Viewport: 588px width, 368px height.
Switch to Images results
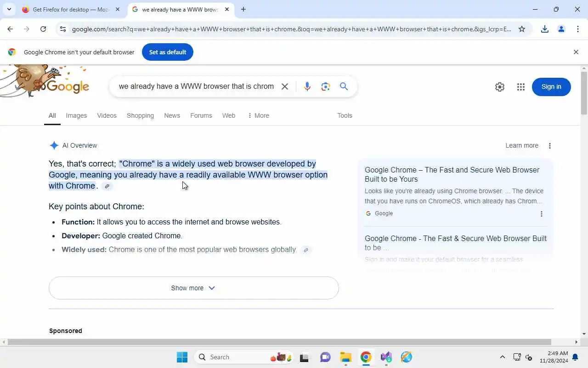(x=76, y=115)
